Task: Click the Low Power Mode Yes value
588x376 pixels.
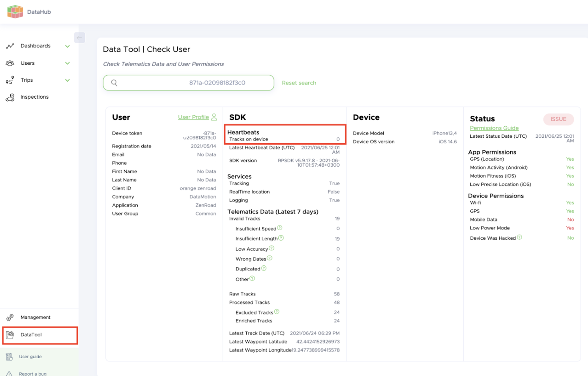Action: point(570,228)
